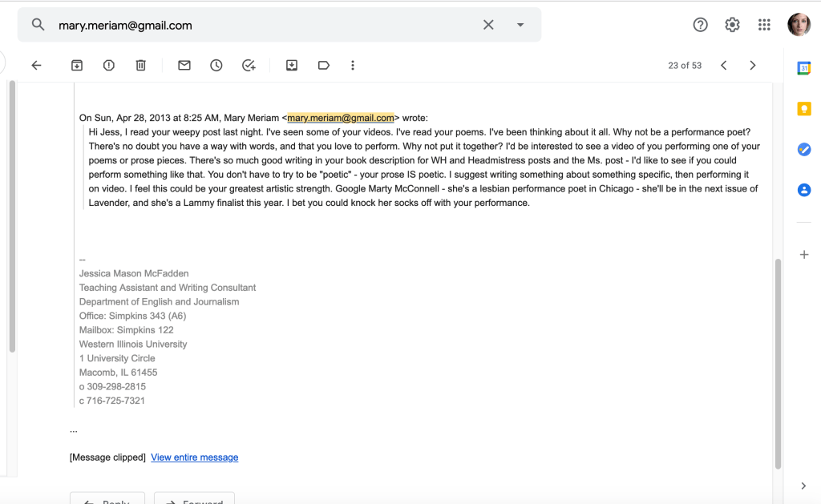Click the back arrow to return to results
Screen dimensions: 821x504
click(36, 66)
